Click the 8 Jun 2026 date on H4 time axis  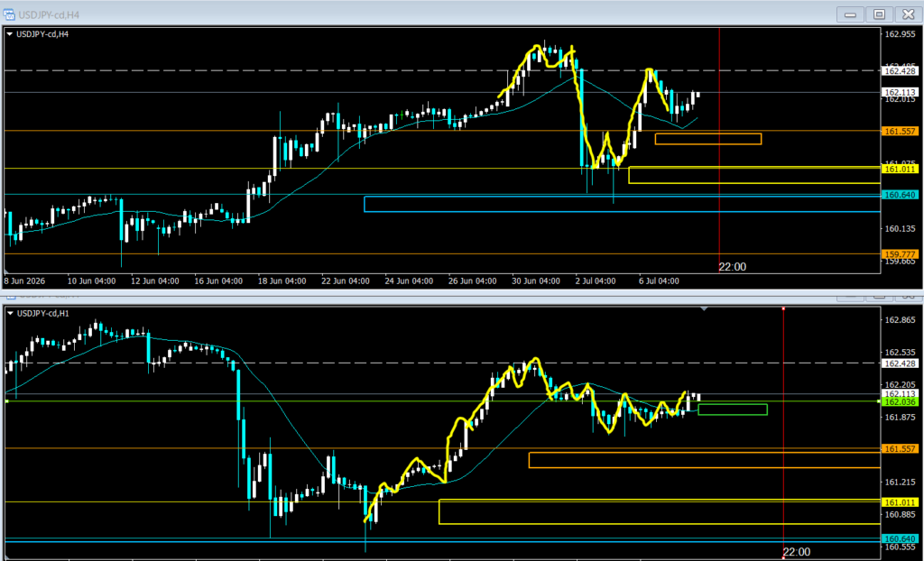pyautogui.click(x=24, y=281)
